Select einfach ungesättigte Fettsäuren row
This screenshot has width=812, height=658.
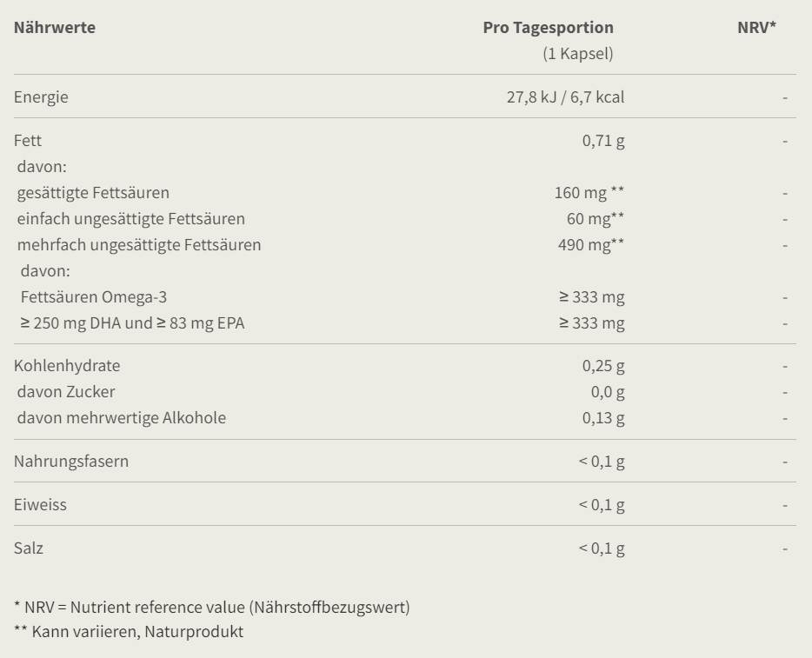coord(405,218)
